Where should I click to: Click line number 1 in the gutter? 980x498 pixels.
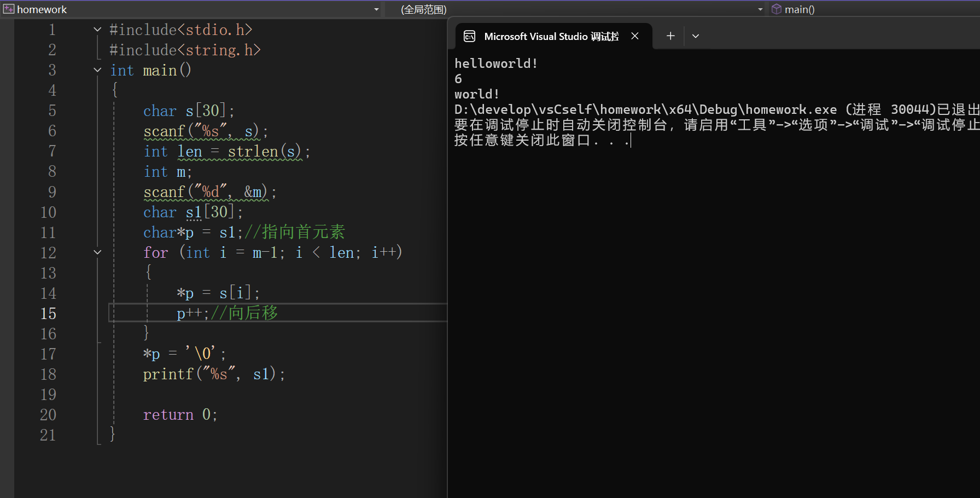[52, 30]
